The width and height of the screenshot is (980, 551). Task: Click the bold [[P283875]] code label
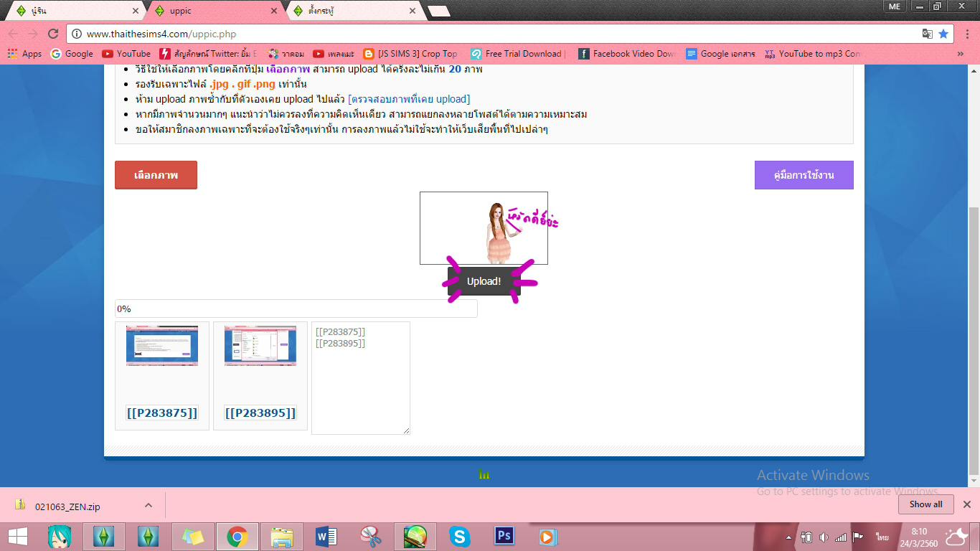coord(162,413)
